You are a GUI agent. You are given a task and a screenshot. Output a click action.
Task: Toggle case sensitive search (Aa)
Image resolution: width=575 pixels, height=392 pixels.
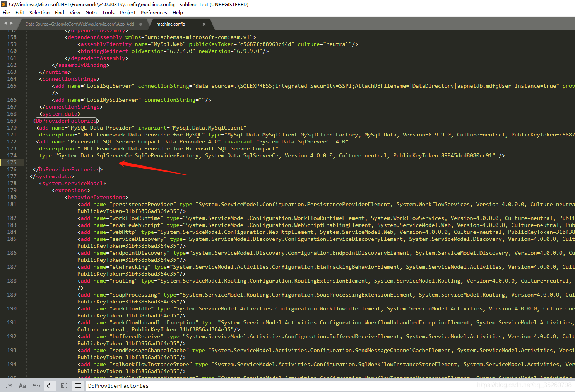pyautogui.click(x=22, y=386)
